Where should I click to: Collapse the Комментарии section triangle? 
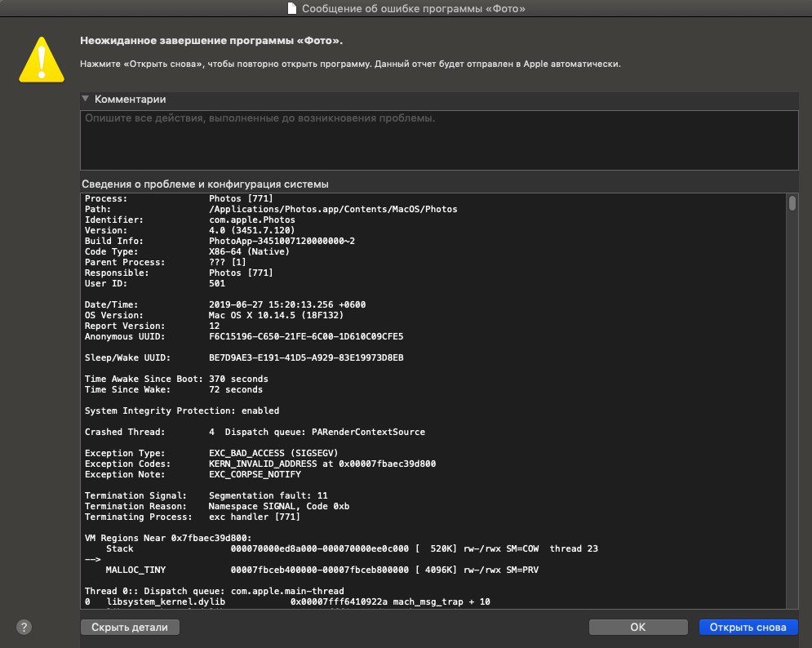coord(86,99)
